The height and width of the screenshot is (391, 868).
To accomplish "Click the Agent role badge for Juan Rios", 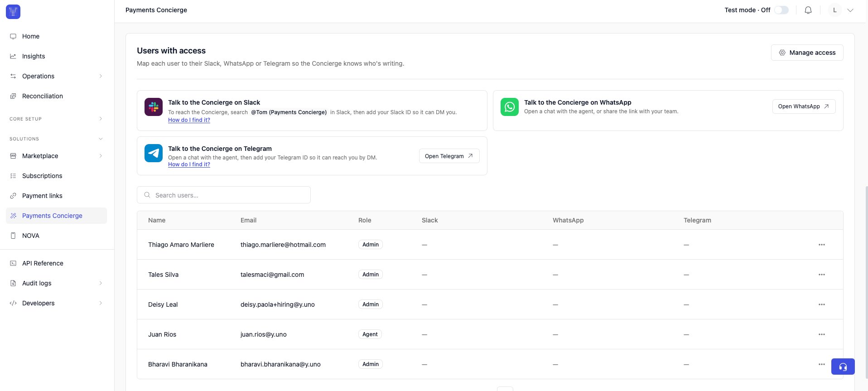I will pos(370,334).
